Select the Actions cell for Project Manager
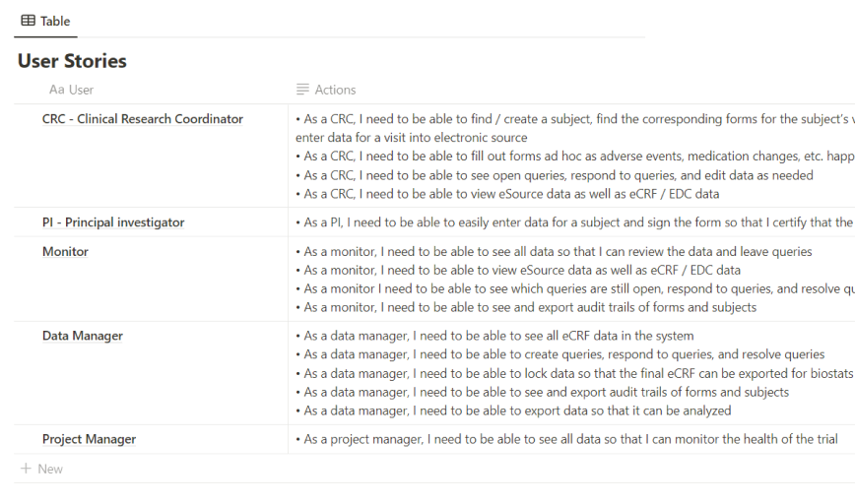The image size is (855, 504). [x=571, y=439]
